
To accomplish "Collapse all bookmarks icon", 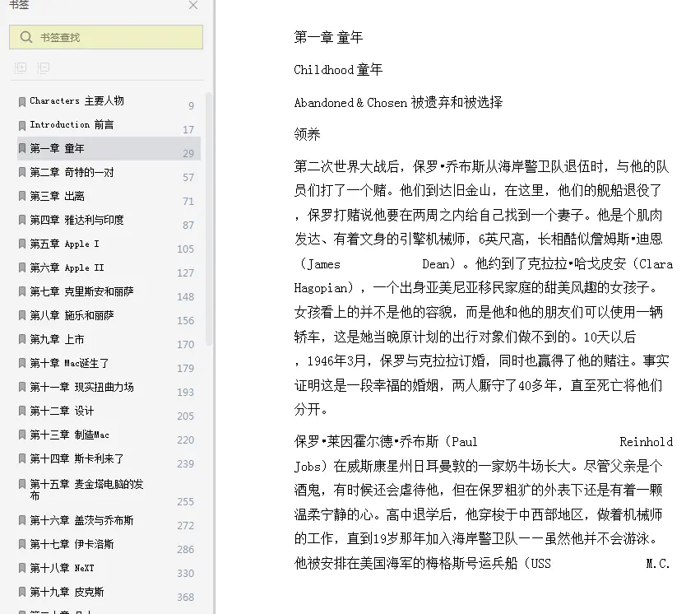I will click(x=44, y=67).
